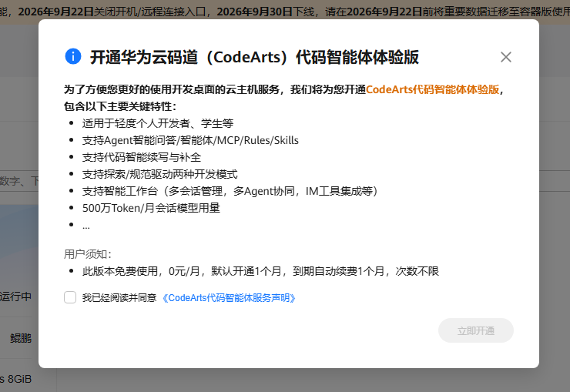Screen dimensions: 570x392
Task: Close the CodeArts activation dialog
Action: pyautogui.click(x=505, y=57)
